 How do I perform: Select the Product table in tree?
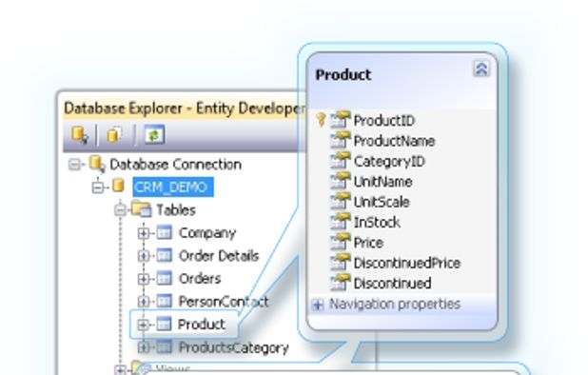[202, 324]
